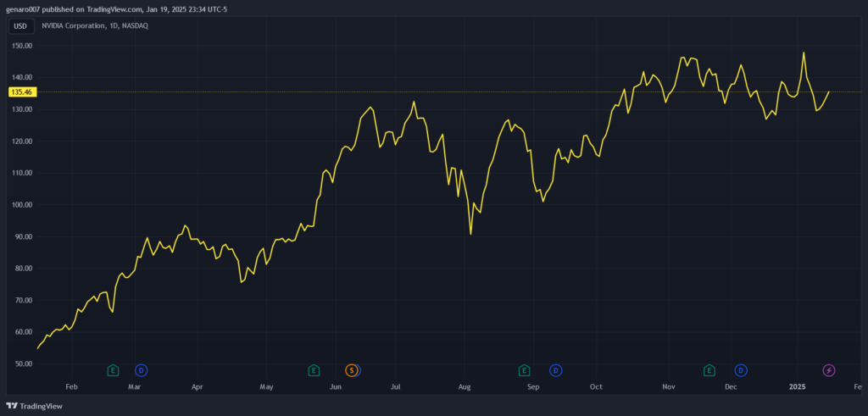Click the purple lightning marker in January 2025
Image resolution: width=868 pixels, height=416 pixels.
point(829,370)
